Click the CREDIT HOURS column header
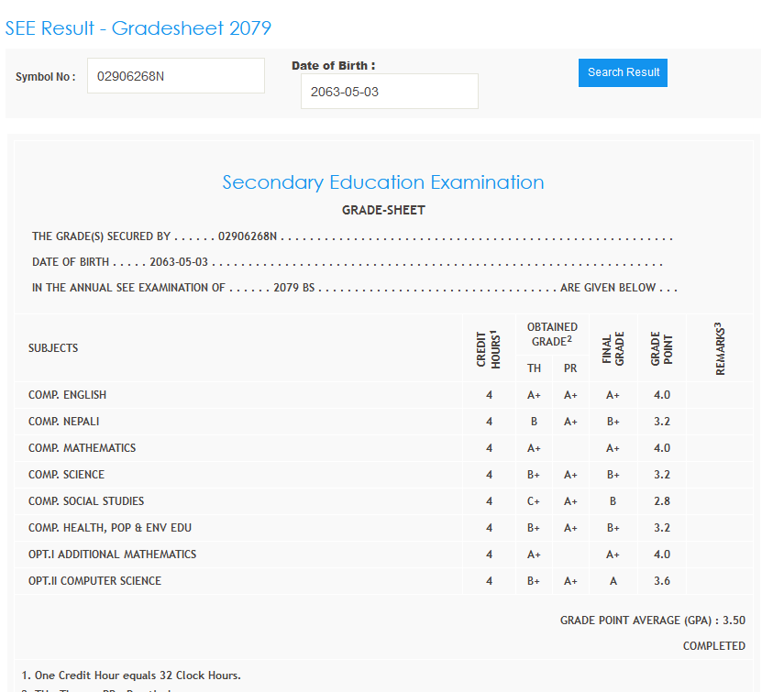 point(489,348)
